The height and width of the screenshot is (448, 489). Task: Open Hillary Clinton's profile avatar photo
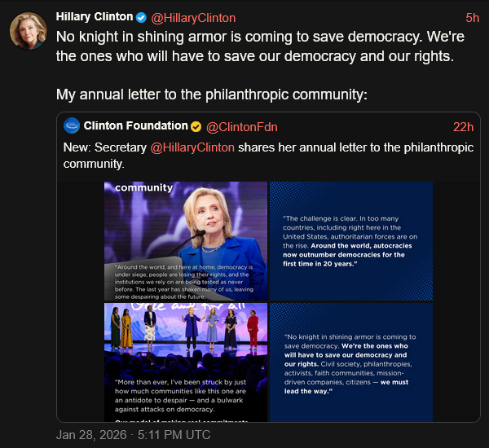click(28, 31)
